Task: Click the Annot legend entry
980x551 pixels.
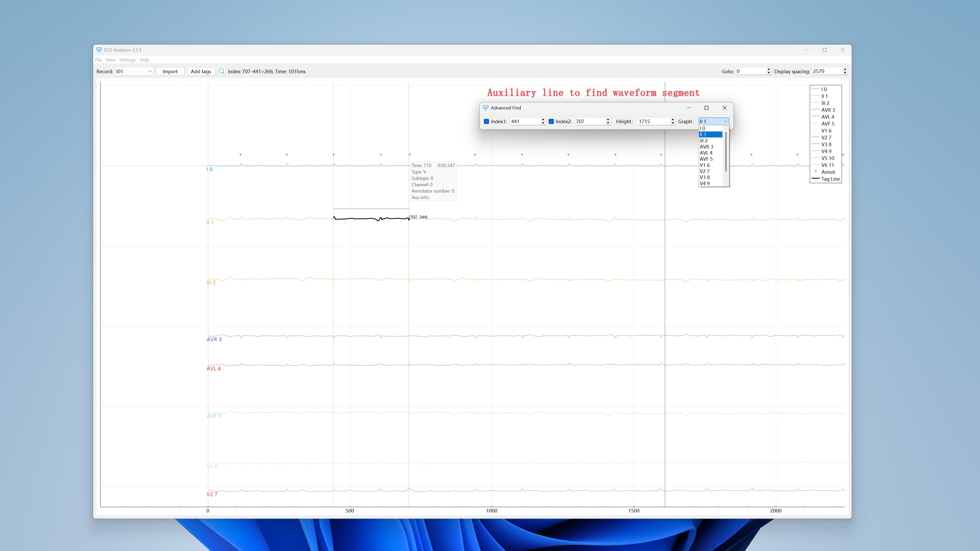Action: [824, 172]
